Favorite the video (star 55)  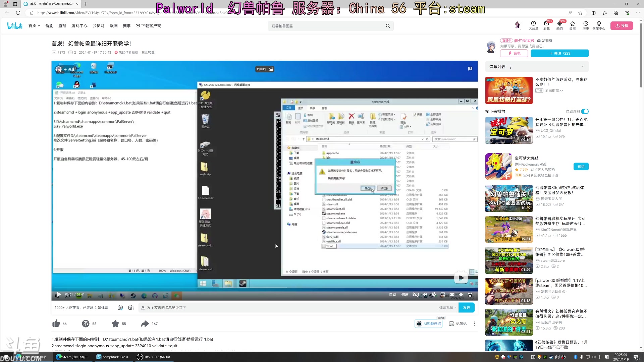coord(119,323)
